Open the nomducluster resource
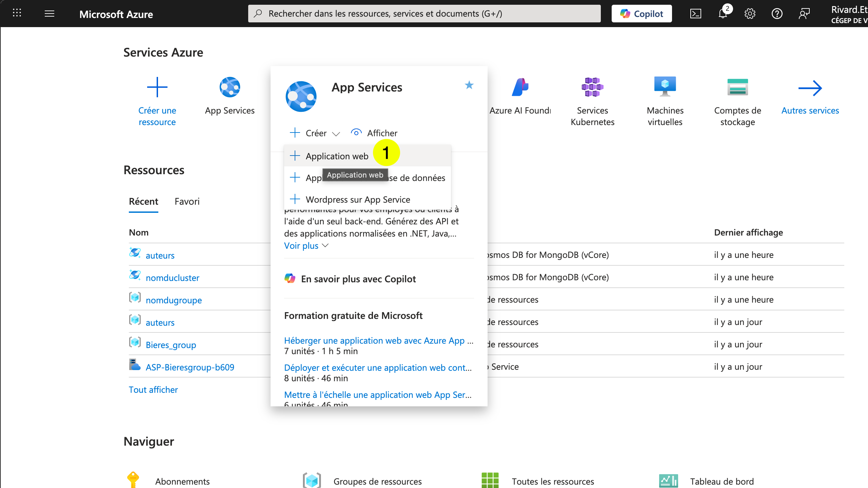868x488 pixels. tap(173, 278)
